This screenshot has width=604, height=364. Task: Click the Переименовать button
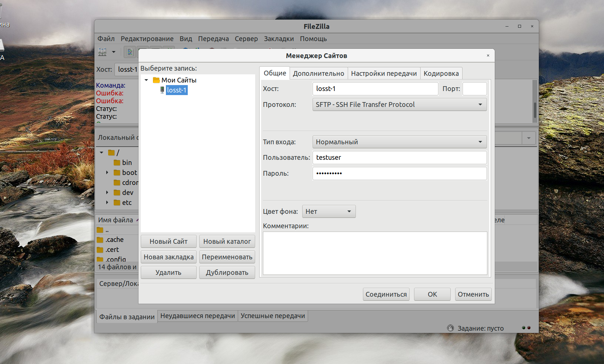click(x=227, y=257)
